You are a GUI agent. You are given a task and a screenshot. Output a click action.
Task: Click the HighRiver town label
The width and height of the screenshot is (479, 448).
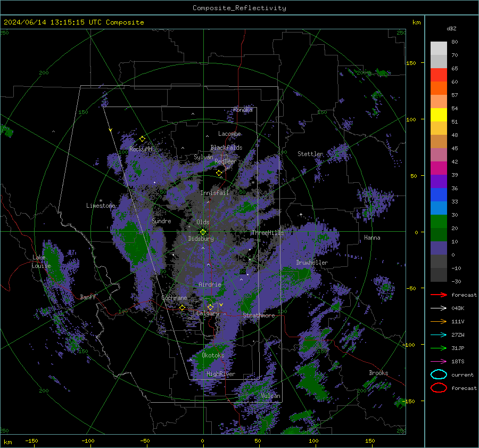pos(221,374)
